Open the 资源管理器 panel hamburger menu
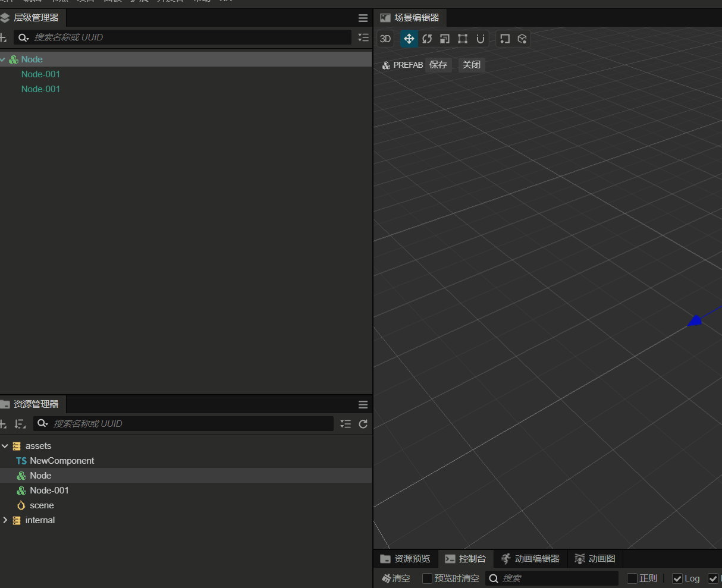The image size is (722, 588). click(363, 405)
